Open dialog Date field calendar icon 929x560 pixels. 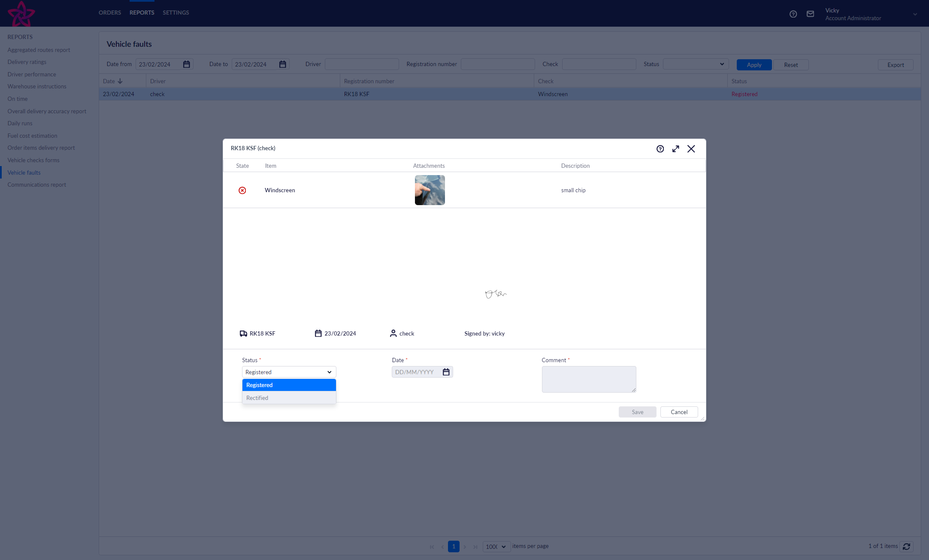tap(446, 372)
